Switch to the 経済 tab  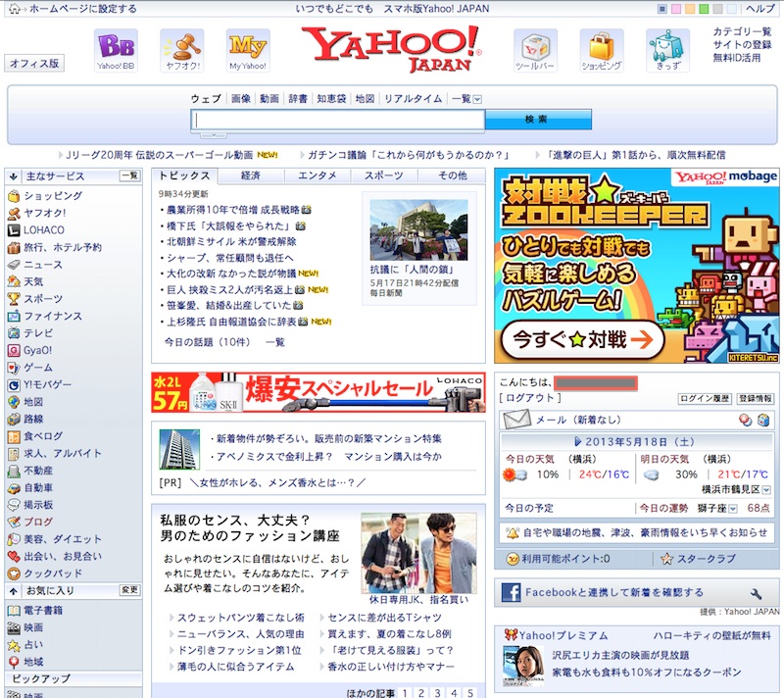(250, 176)
